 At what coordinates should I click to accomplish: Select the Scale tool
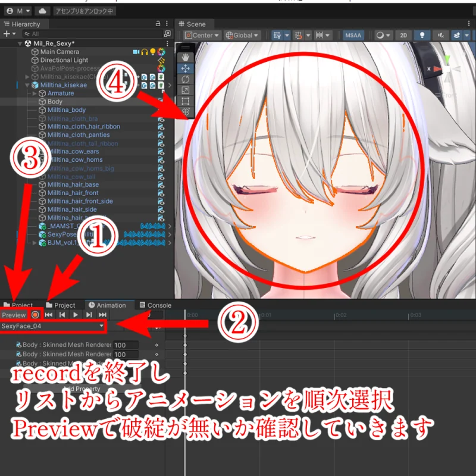point(185,90)
